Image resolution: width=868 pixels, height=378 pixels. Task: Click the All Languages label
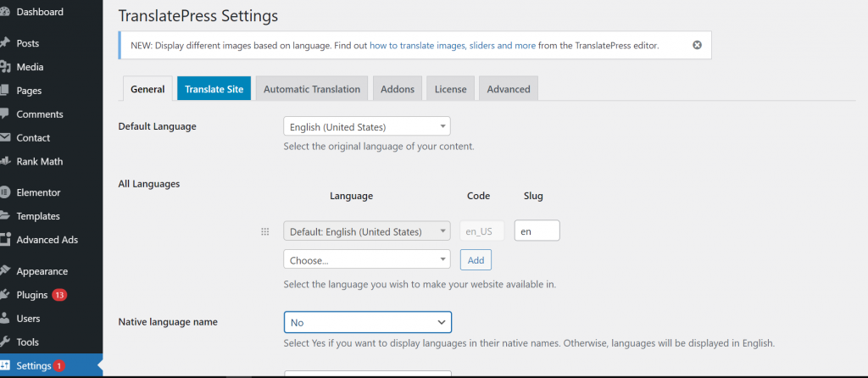click(149, 184)
